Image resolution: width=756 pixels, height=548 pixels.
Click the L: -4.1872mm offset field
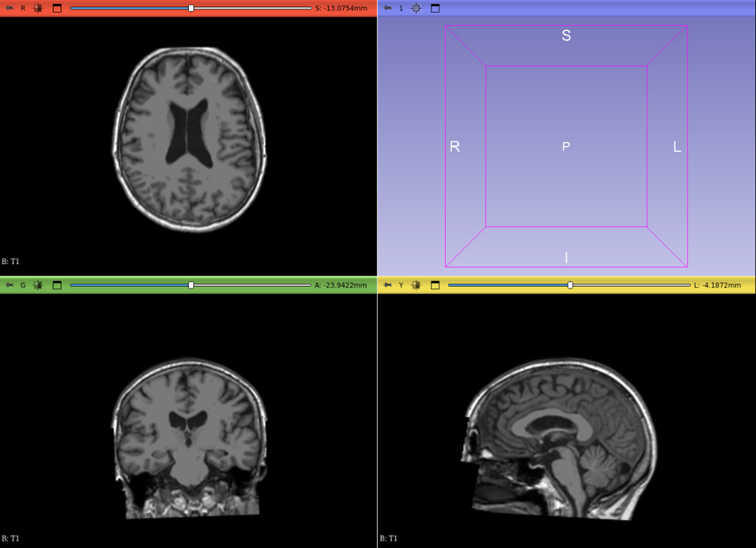(x=717, y=285)
